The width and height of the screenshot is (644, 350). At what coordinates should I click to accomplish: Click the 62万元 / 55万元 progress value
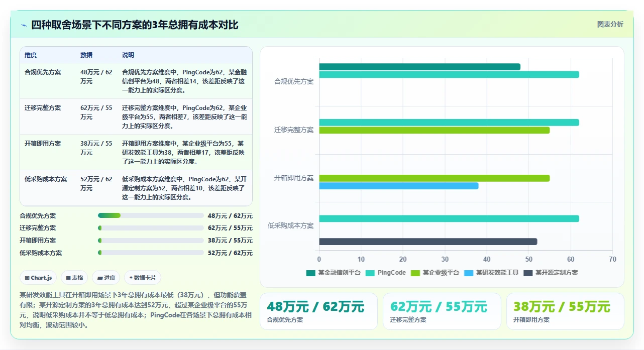click(x=230, y=228)
